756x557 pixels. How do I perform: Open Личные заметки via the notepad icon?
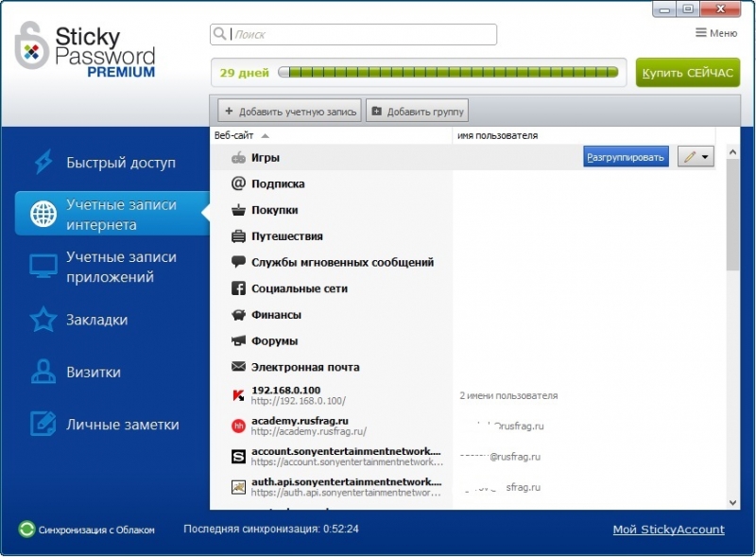[x=43, y=424]
